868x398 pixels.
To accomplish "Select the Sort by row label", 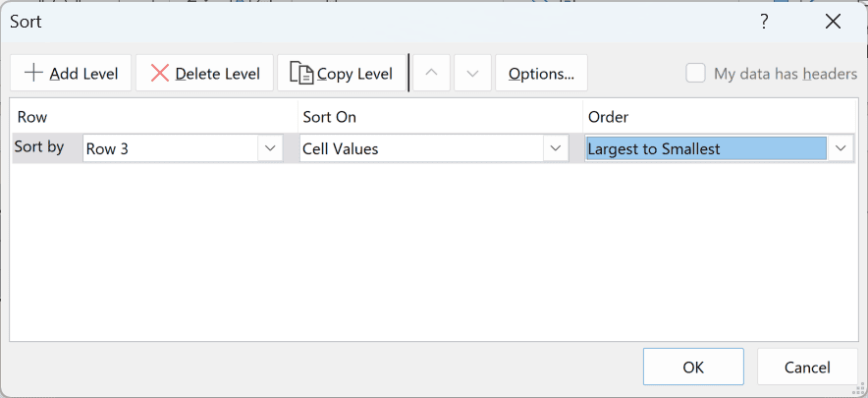I will tap(38, 146).
